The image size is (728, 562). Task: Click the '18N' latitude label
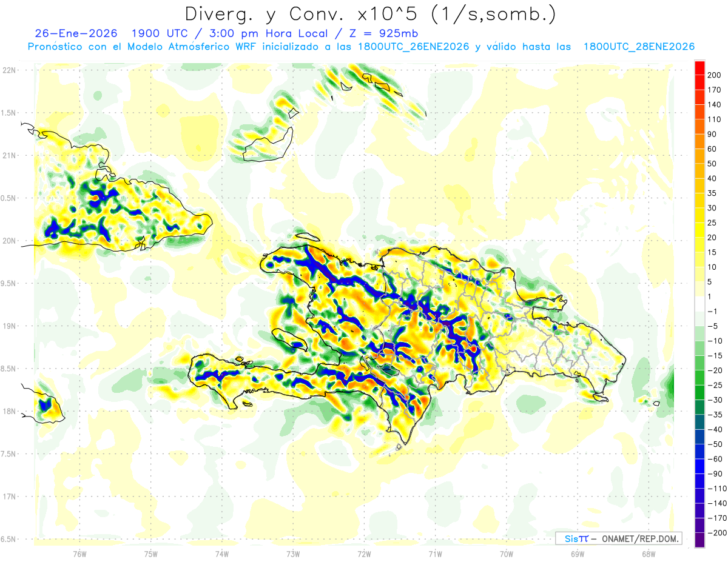coord(10,412)
